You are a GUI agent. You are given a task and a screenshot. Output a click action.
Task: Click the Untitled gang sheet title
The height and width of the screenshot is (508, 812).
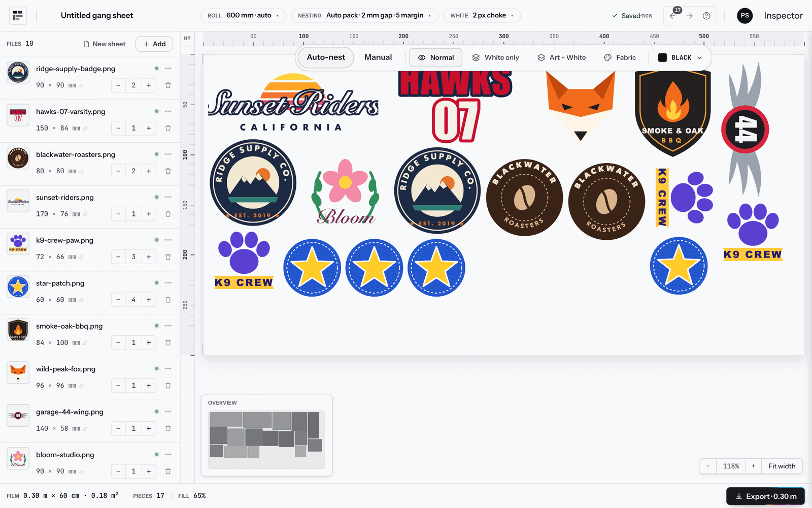pyautogui.click(x=97, y=16)
